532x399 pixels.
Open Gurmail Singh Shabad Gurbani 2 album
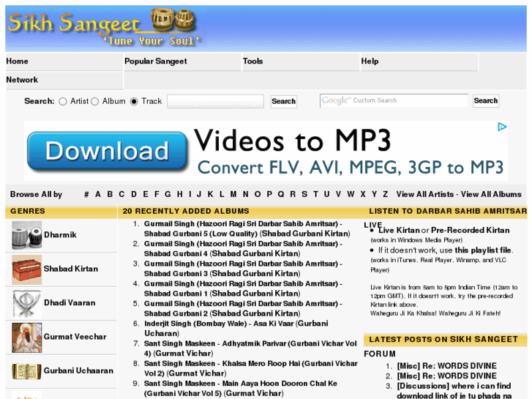(243, 309)
